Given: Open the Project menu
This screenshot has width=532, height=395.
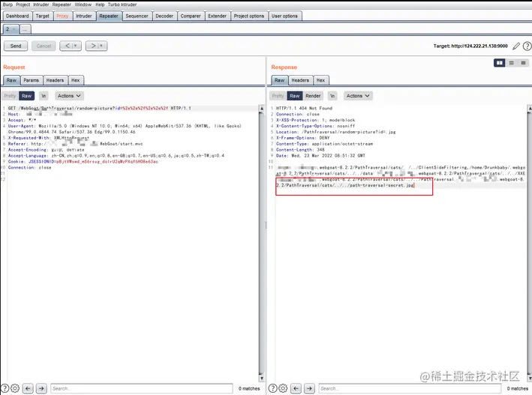Looking at the screenshot, I should (x=23, y=4).
